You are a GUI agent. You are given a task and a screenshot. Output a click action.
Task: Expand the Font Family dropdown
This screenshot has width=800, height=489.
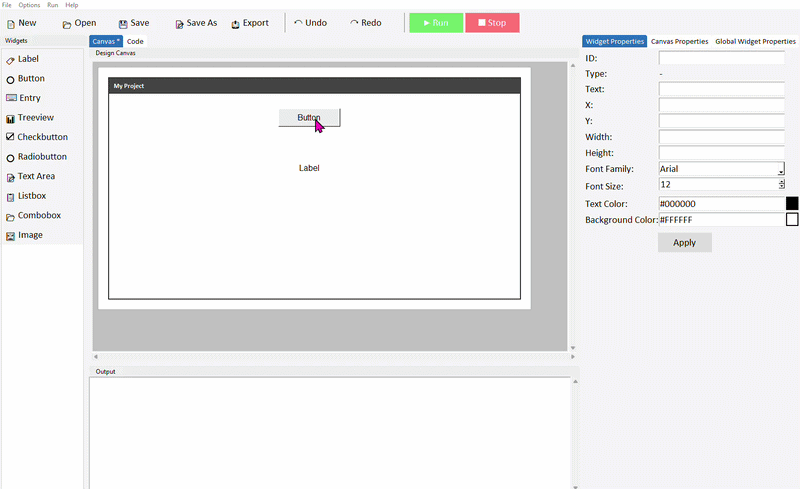(781, 170)
